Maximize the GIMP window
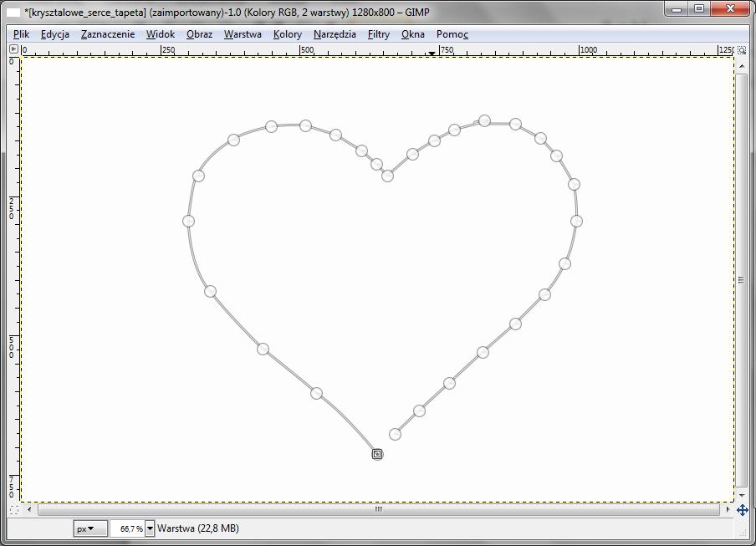Screen dimensions: 756x546 [699, 8]
